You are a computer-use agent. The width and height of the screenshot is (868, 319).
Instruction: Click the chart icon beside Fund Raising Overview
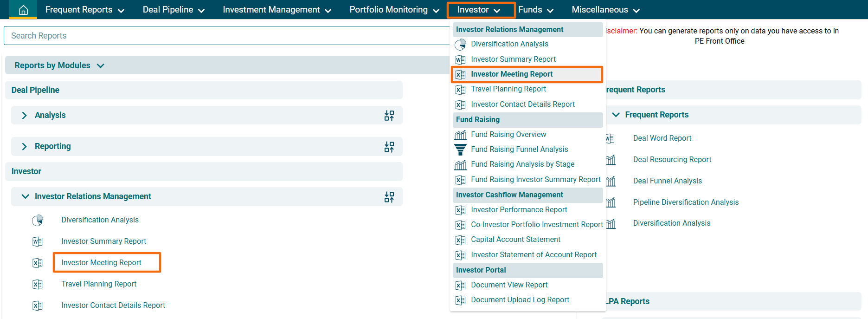(x=460, y=135)
